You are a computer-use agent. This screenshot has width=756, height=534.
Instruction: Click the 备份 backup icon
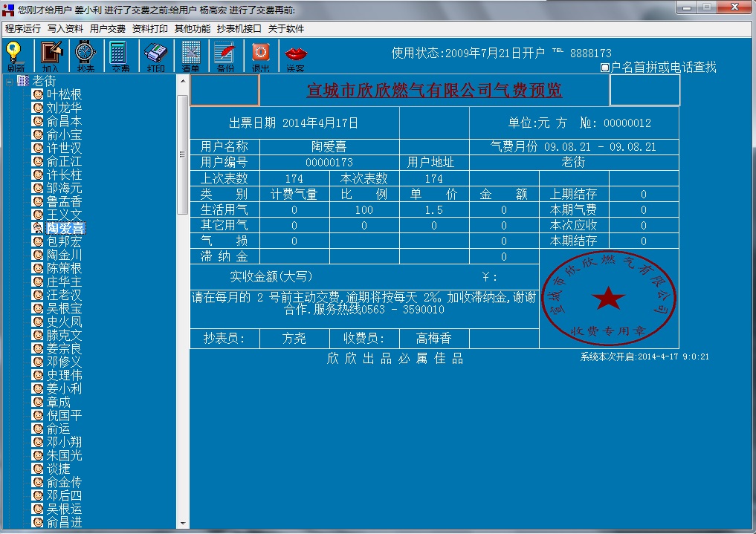coord(225,55)
